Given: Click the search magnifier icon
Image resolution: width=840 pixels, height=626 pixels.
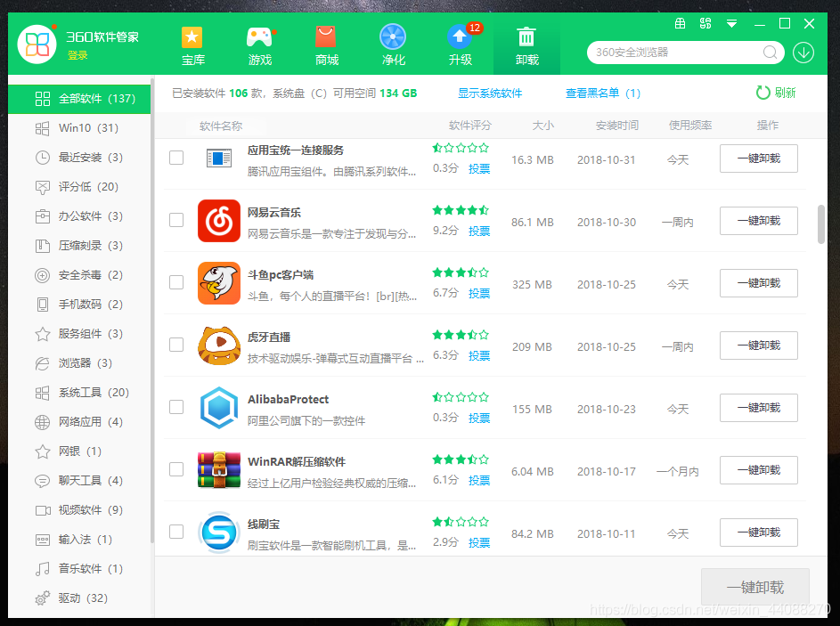Looking at the screenshot, I should click(771, 53).
